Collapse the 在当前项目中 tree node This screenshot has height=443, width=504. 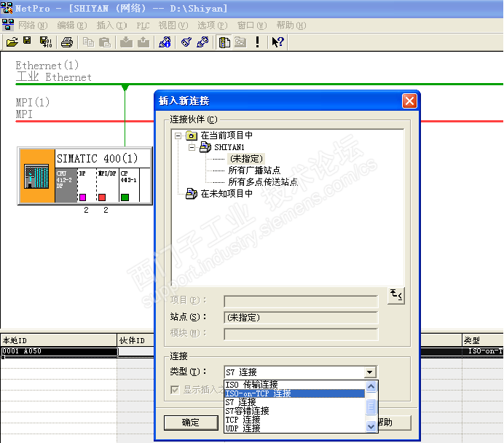coord(178,136)
